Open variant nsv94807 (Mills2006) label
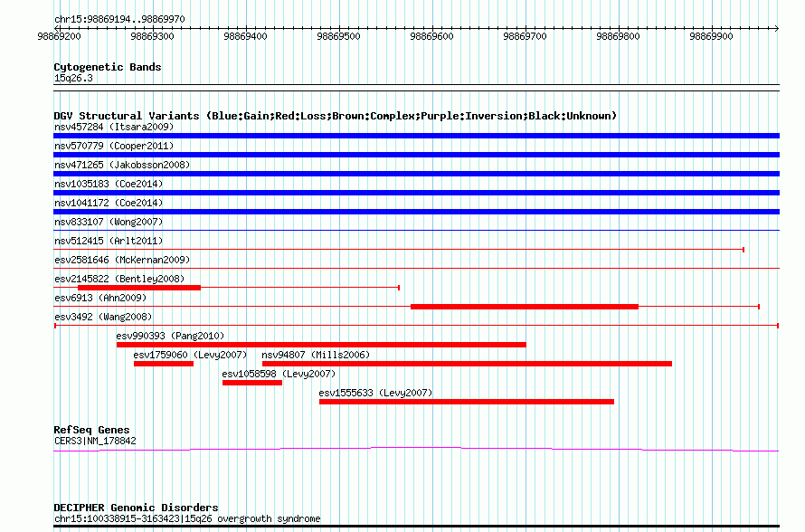Image resolution: width=805 pixels, height=532 pixels. [x=316, y=355]
